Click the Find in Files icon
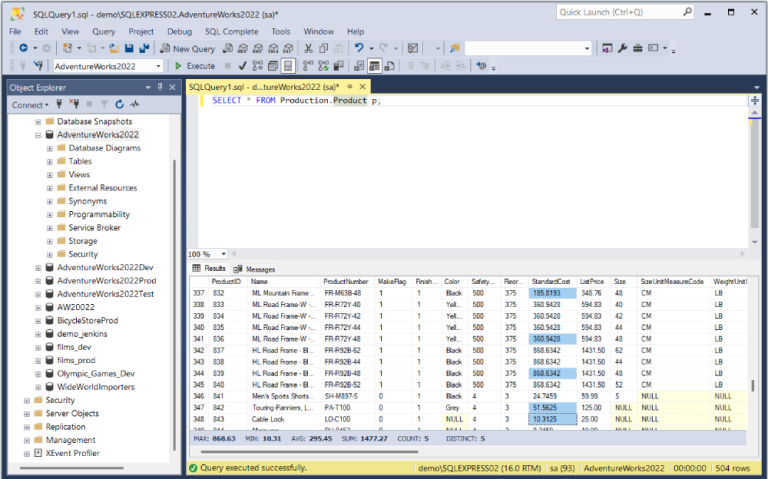The width and height of the screenshot is (768, 479). coord(455,48)
